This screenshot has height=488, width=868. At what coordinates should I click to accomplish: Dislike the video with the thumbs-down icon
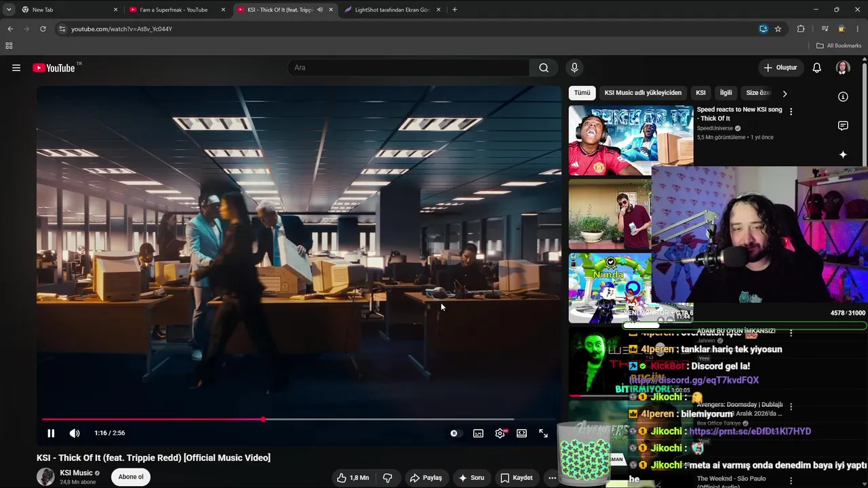(388, 478)
